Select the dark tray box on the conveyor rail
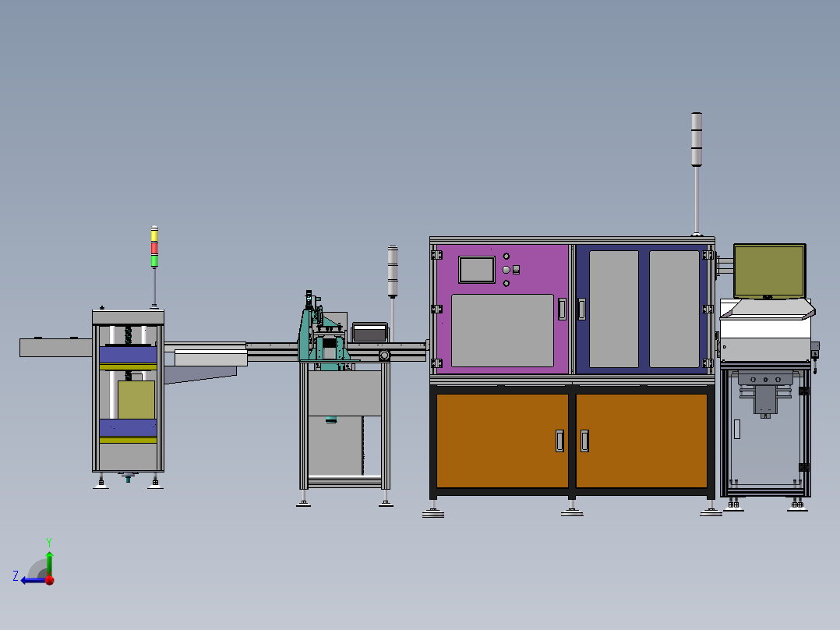 (x=369, y=332)
